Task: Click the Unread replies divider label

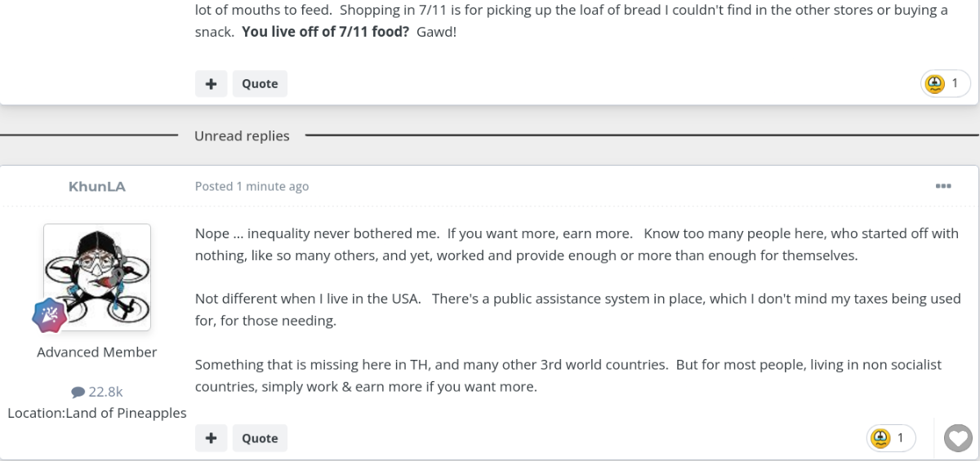Action: (242, 135)
